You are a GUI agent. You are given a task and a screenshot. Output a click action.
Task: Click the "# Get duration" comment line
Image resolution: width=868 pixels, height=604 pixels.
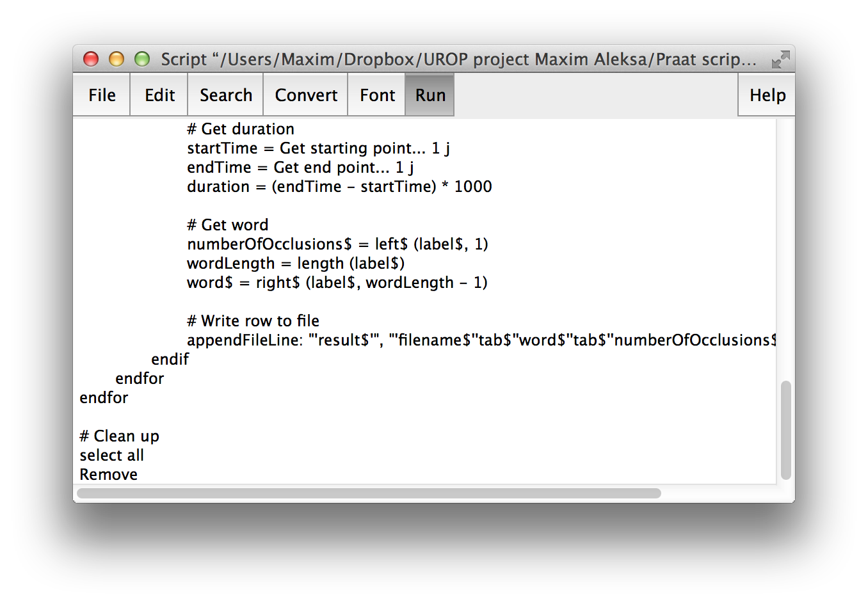pos(241,129)
